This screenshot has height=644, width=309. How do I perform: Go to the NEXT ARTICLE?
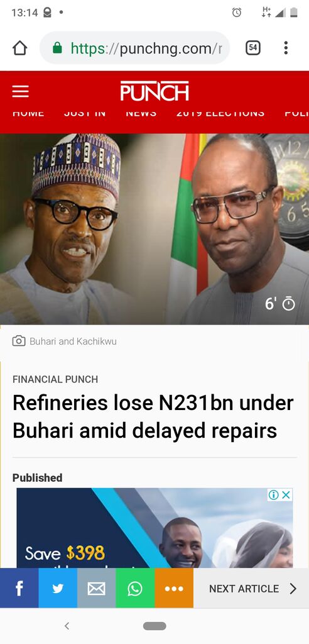(251, 588)
